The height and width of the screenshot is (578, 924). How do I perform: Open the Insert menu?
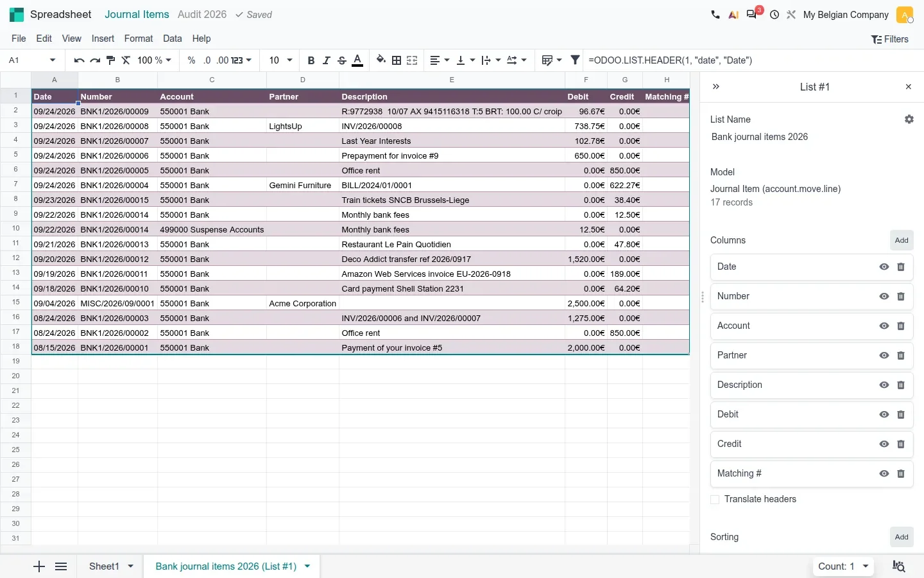(x=103, y=39)
